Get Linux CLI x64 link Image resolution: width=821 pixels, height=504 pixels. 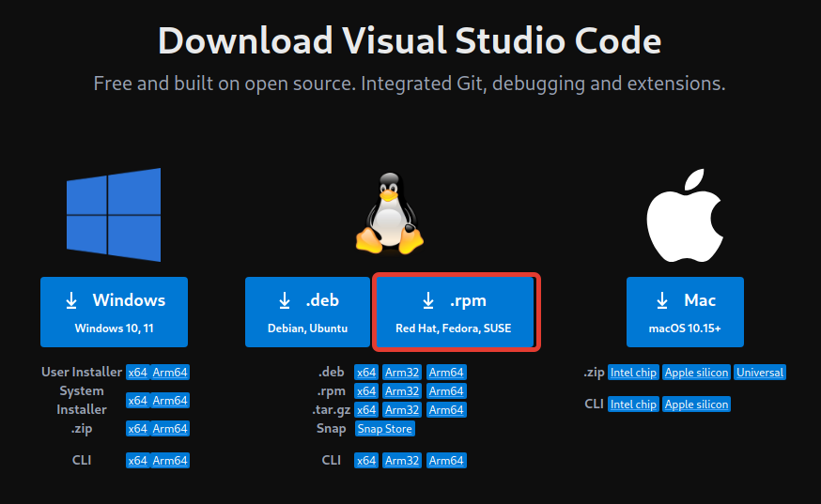pos(366,461)
